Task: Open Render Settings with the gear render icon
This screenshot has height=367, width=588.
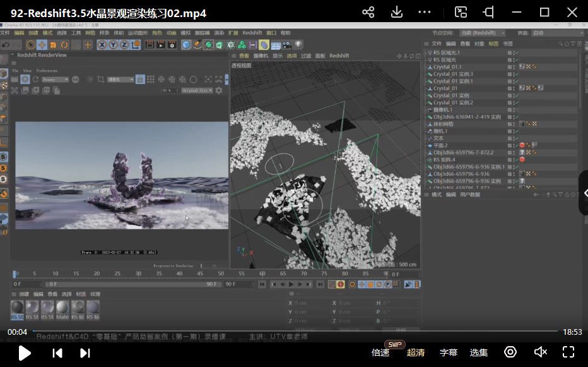Action: tap(172, 44)
